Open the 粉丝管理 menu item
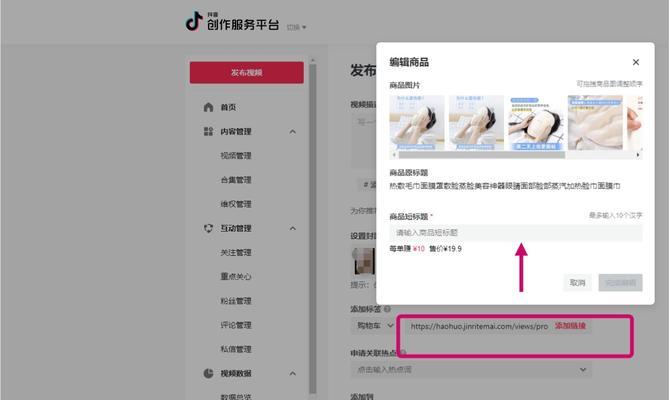This screenshot has width=670, height=400. pyautogui.click(x=236, y=300)
